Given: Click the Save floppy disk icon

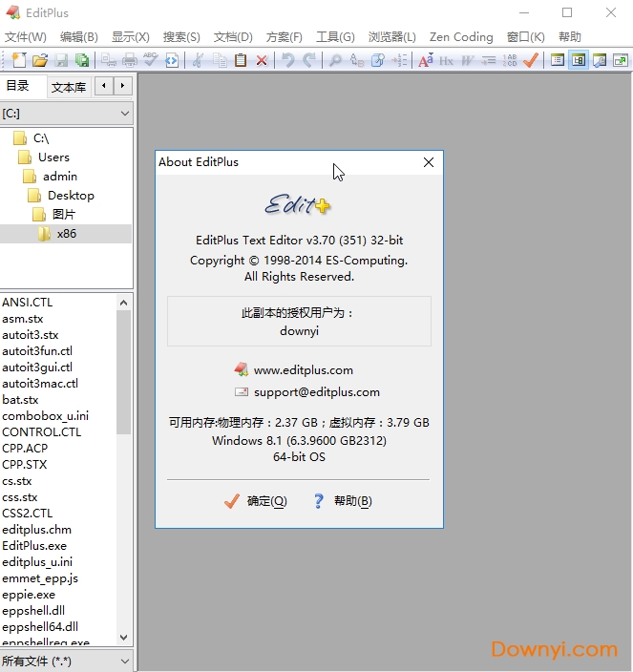Looking at the screenshot, I should tap(61, 60).
